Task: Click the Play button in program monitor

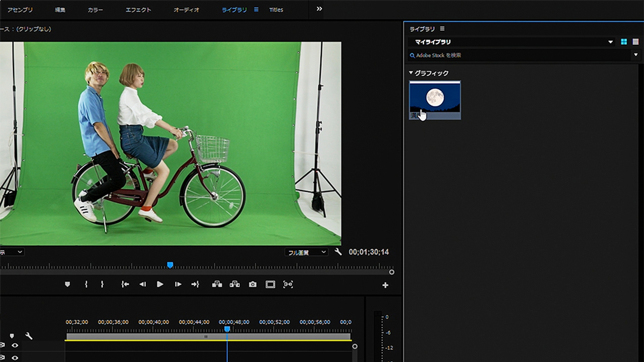Action: (x=160, y=285)
